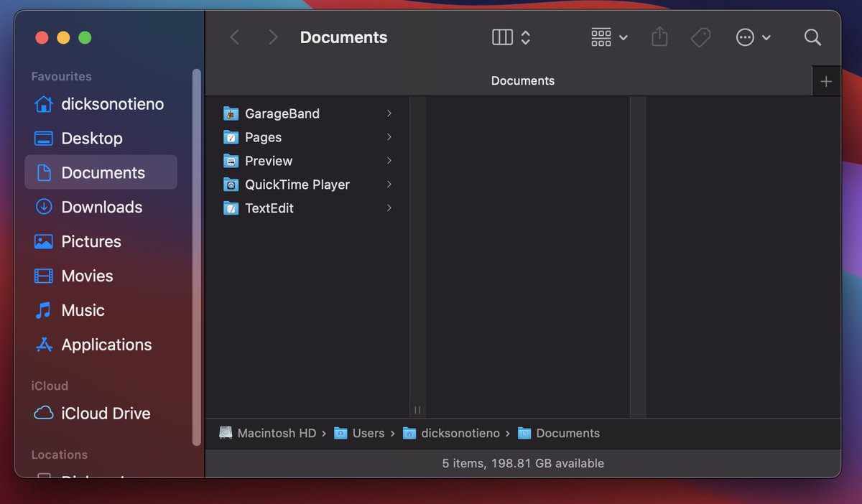Select Desktop in the sidebar
This screenshot has width=862, height=504.
point(101,139)
